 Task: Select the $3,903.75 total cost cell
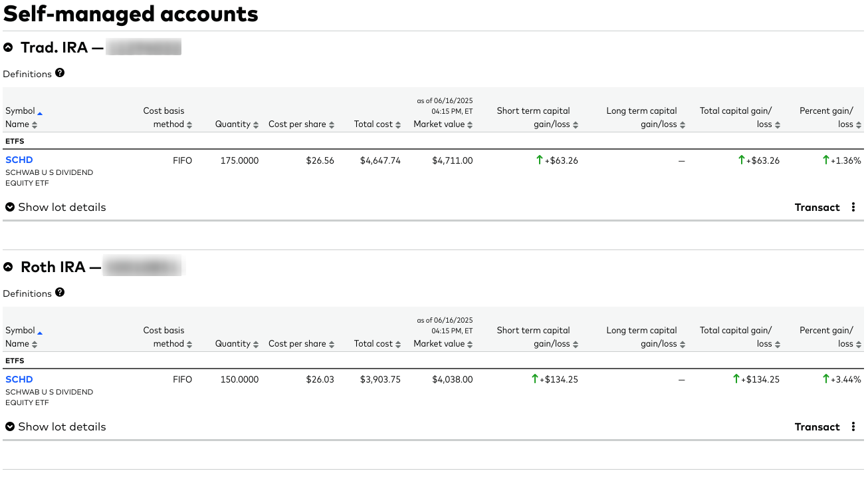pyautogui.click(x=380, y=380)
